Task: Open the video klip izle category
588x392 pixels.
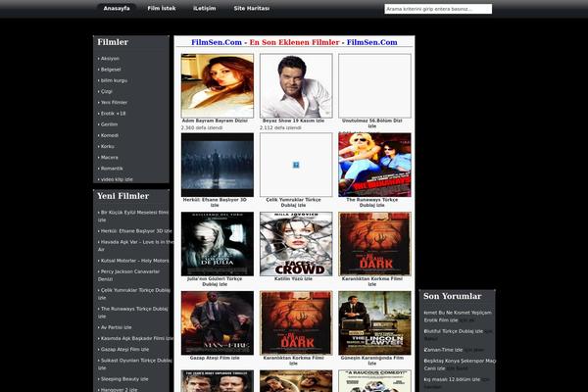Action: coord(117,179)
